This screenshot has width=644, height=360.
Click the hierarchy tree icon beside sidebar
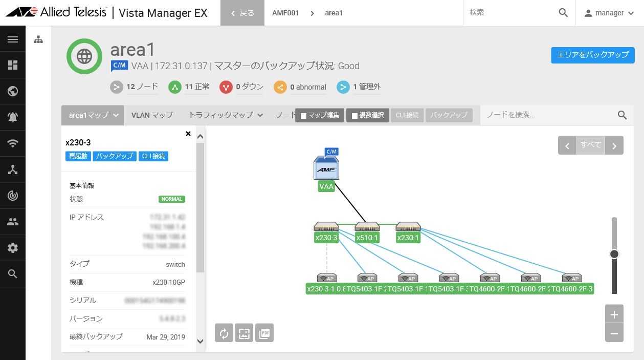pos(38,39)
